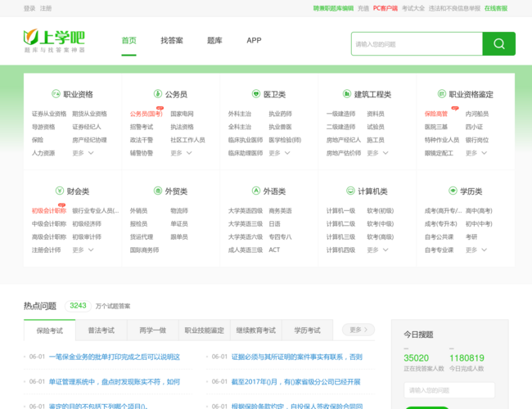The width and height of the screenshot is (532, 409).
Task: Click the 计算机类 category icon
Action: [350, 191]
